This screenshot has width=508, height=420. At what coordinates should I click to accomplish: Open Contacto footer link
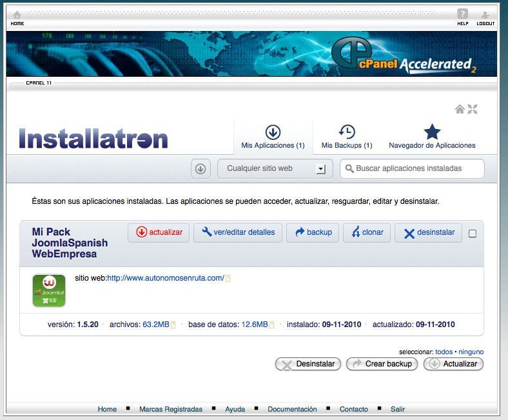tap(354, 409)
